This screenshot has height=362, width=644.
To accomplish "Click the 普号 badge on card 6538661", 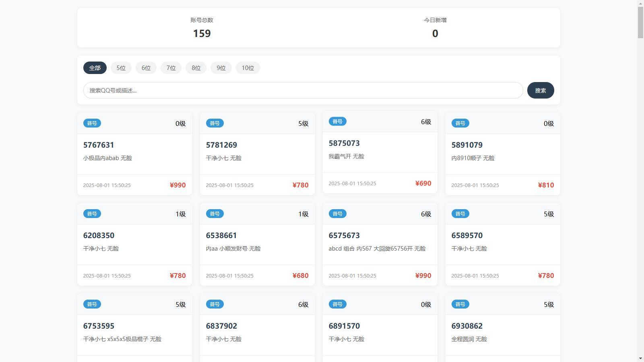I will (x=215, y=214).
